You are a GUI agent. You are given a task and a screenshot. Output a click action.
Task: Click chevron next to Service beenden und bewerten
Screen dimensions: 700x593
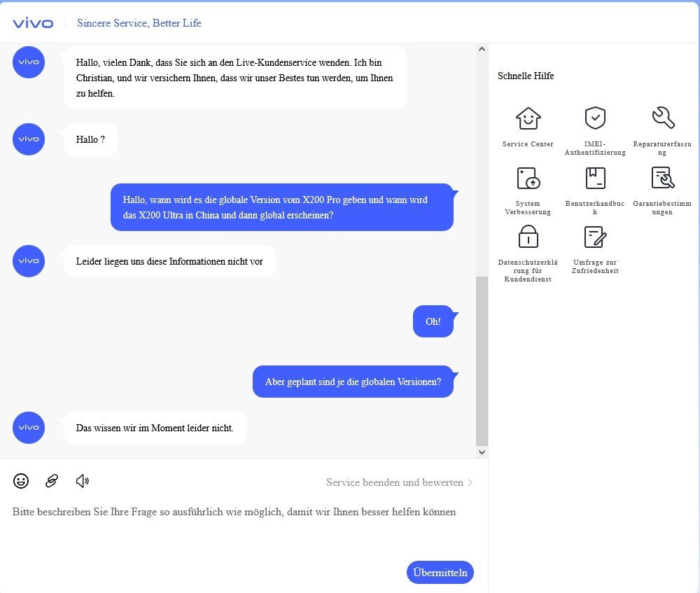pos(470,482)
